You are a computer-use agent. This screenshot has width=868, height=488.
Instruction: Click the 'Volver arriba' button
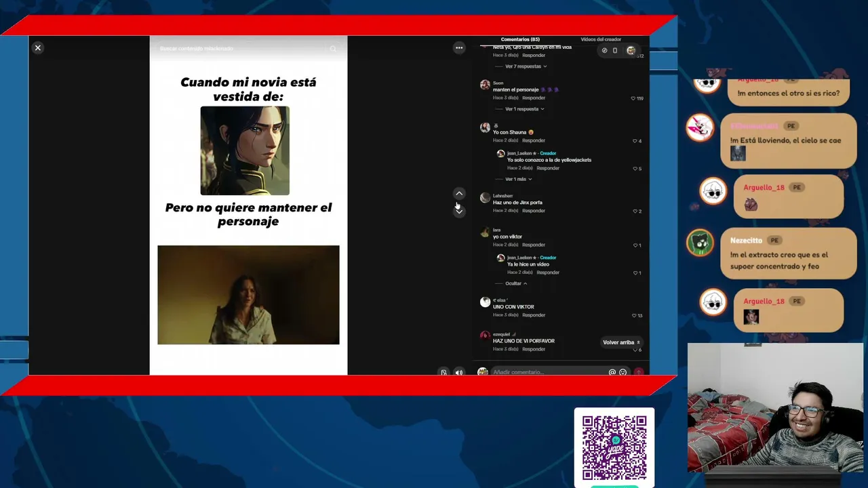coord(621,342)
